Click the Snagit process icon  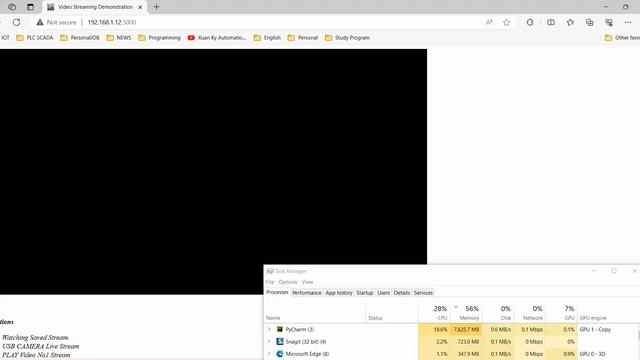click(x=280, y=342)
